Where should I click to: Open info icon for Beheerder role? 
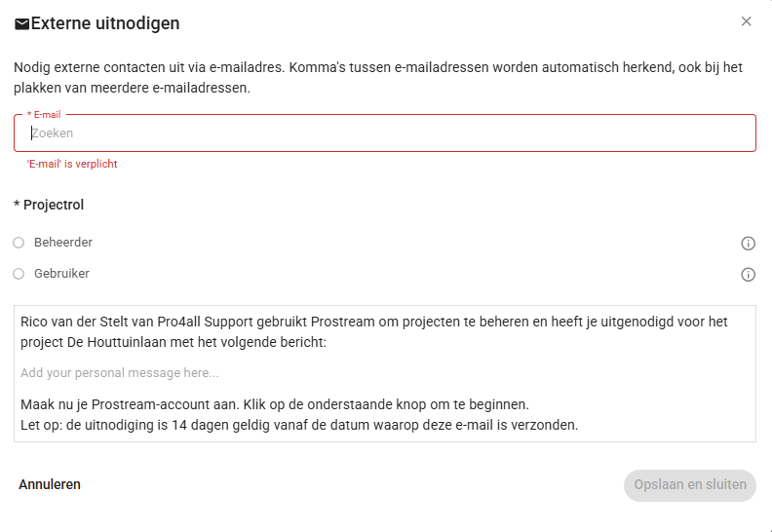[748, 244]
